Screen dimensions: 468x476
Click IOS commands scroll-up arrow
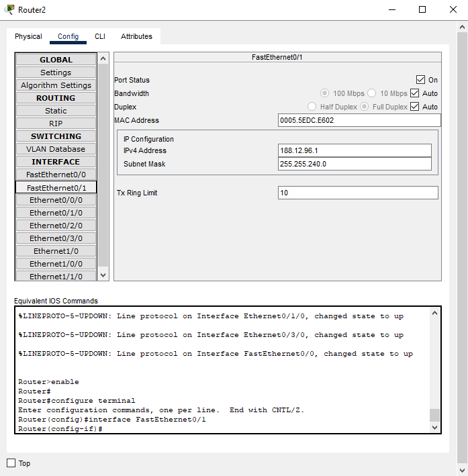point(434,313)
